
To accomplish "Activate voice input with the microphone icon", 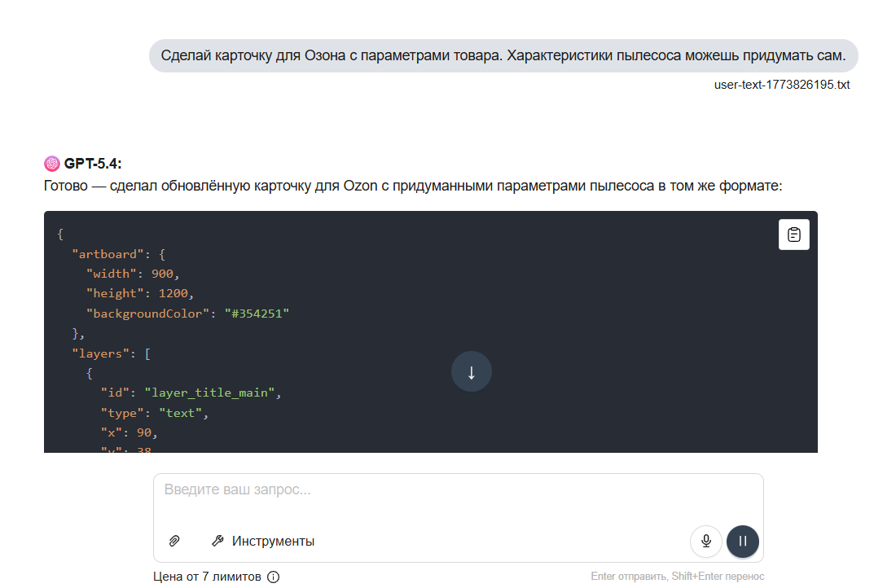I will 705,541.
